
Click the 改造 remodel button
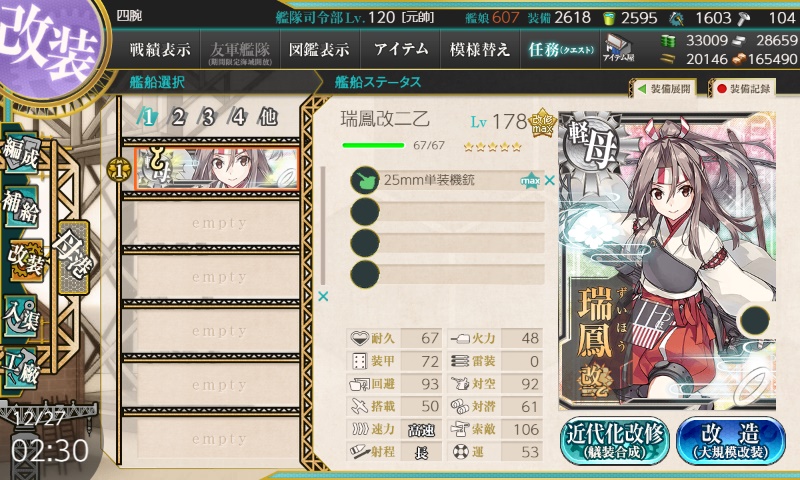pyautogui.click(x=731, y=441)
